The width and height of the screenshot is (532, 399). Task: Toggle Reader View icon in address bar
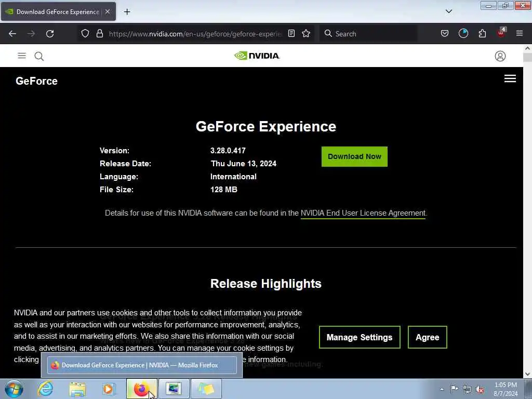point(291,34)
